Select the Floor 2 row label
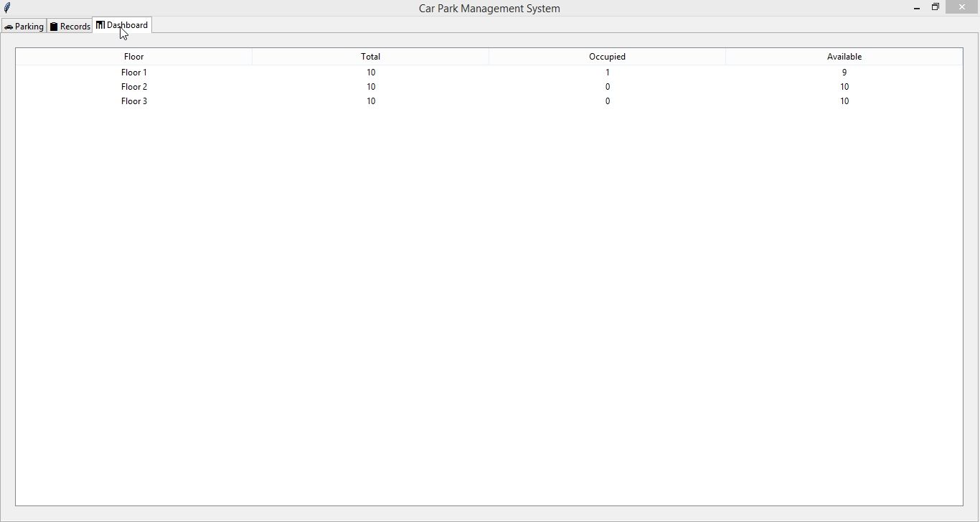980x522 pixels. (134, 87)
